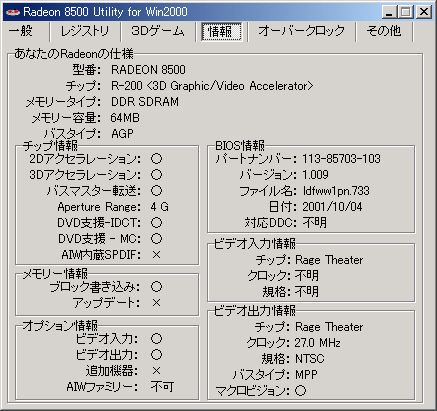Click the メモリー情報 group heading
Viewport: 437px width, 411px height.
click(x=55, y=274)
